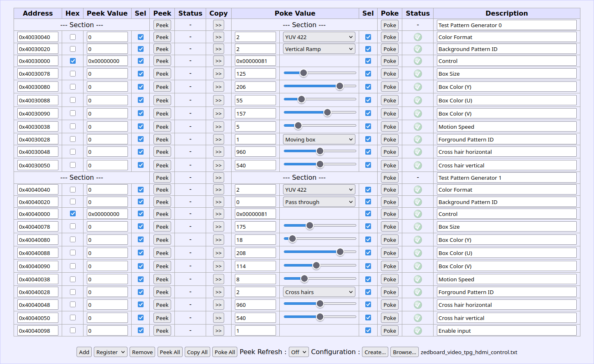Image resolution: width=594 pixels, height=364 pixels.
Task: Click the status checkmark in the 0x40040048 row
Action: 418,305
